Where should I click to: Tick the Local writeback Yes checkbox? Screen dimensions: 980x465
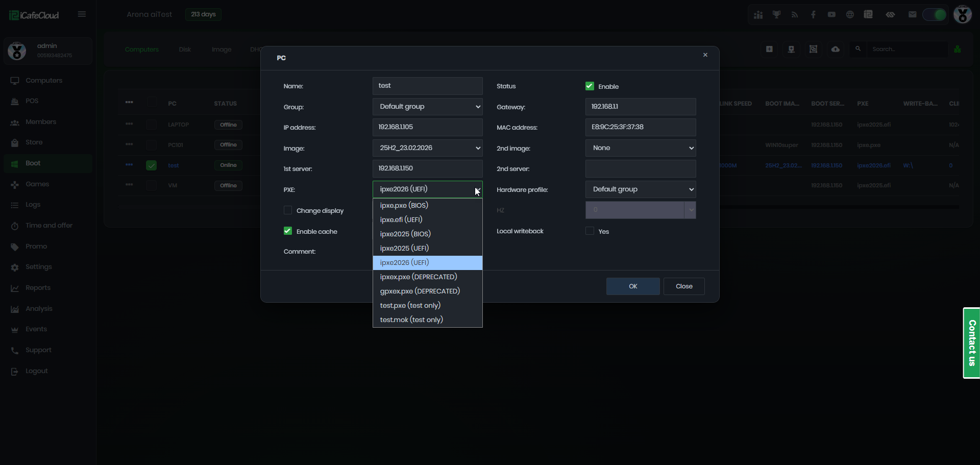click(590, 231)
